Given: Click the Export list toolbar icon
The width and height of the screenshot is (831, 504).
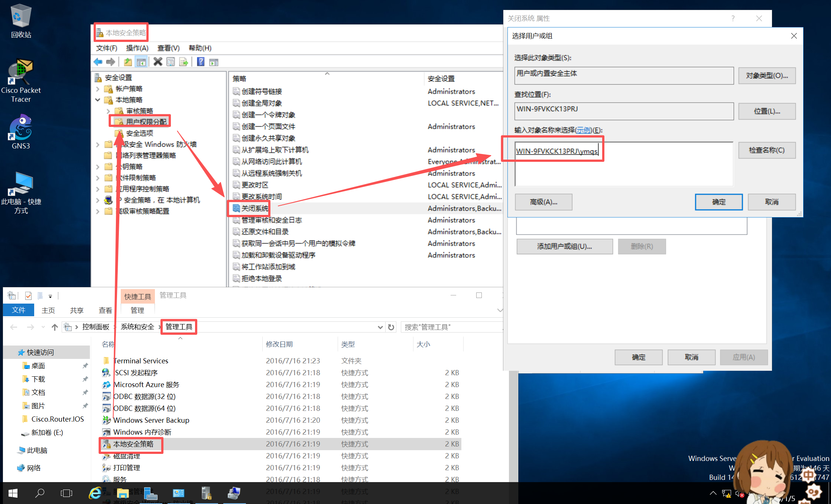Looking at the screenshot, I should coord(184,62).
